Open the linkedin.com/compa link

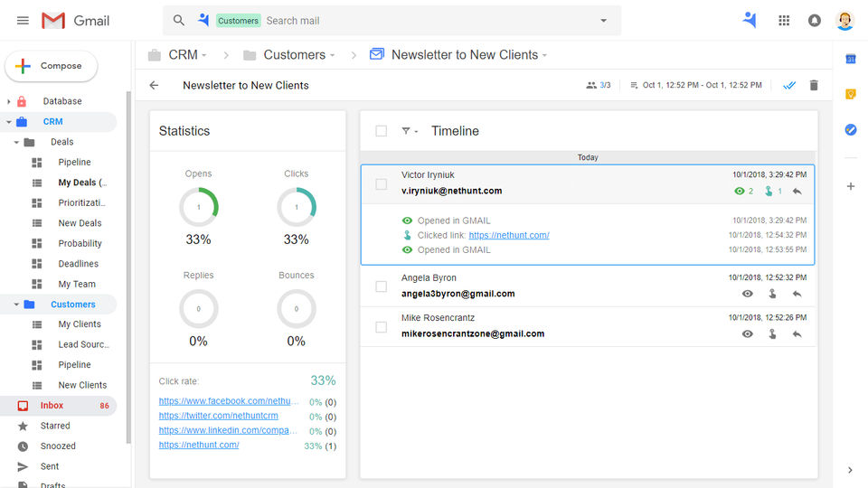(228, 430)
